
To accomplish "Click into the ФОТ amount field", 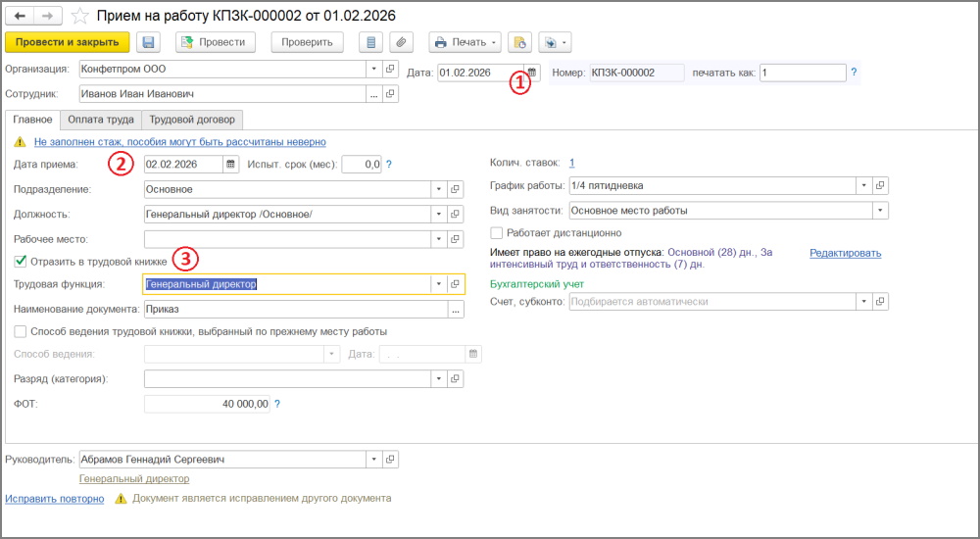I will pos(206,404).
